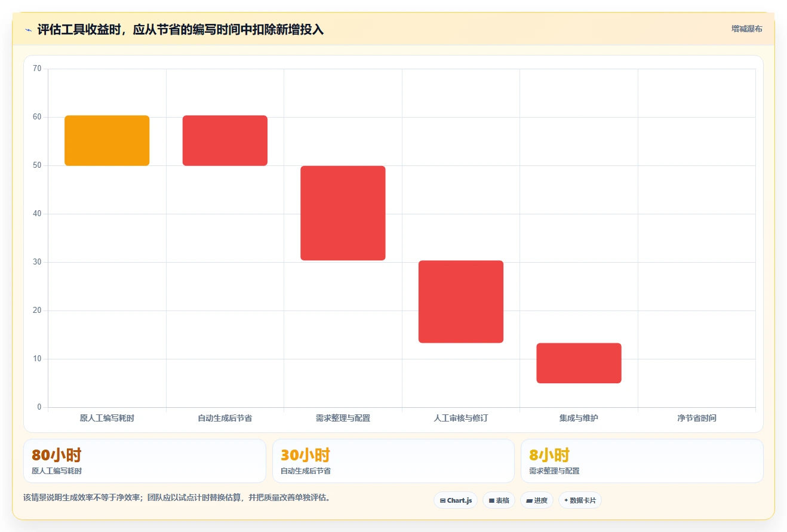Click the 需求整理与配置 axis label
Viewport: 787px width, 532px height.
(343, 418)
